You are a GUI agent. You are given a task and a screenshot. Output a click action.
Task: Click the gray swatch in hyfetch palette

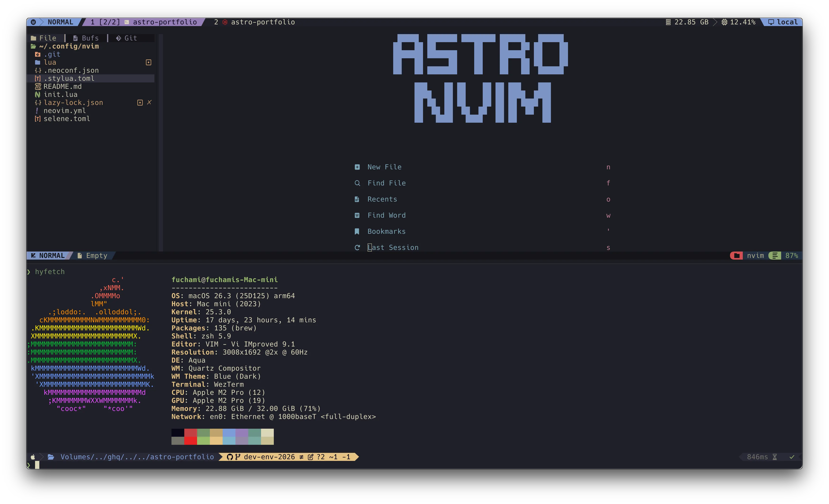click(178, 441)
